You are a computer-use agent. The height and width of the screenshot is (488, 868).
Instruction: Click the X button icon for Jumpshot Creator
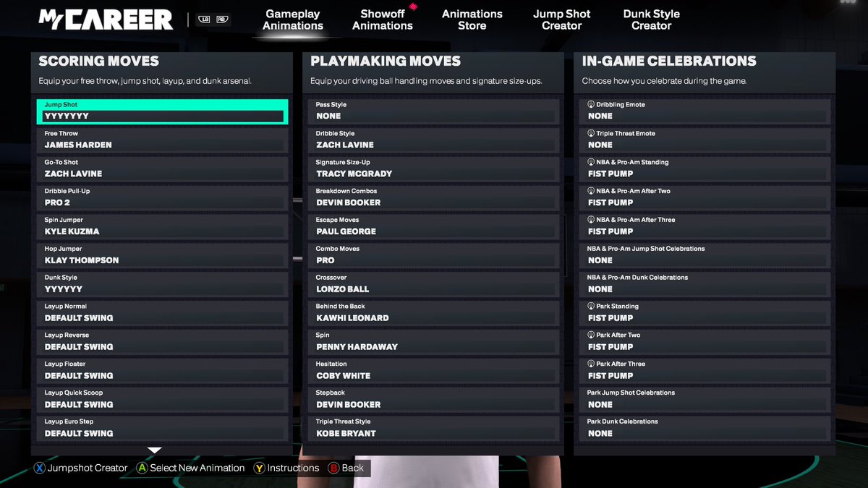pyautogui.click(x=40, y=468)
